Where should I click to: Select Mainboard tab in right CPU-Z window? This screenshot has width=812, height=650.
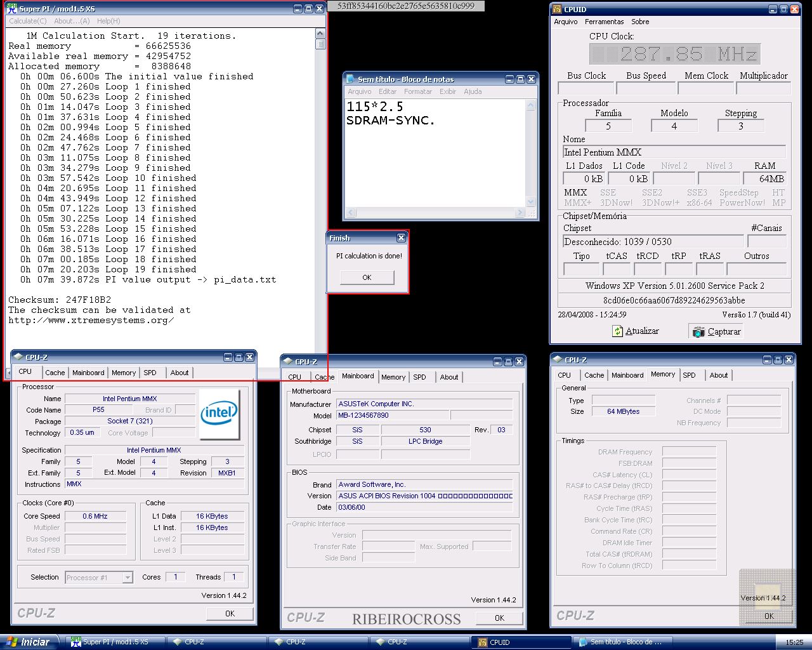click(x=627, y=375)
